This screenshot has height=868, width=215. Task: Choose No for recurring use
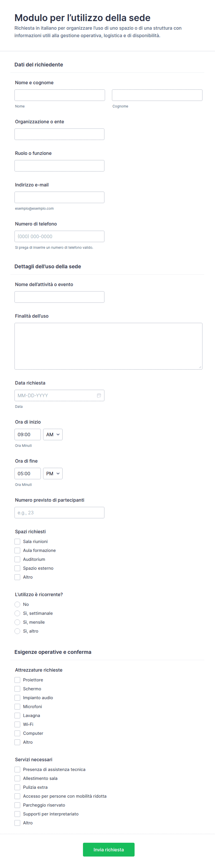coord(18,604)
